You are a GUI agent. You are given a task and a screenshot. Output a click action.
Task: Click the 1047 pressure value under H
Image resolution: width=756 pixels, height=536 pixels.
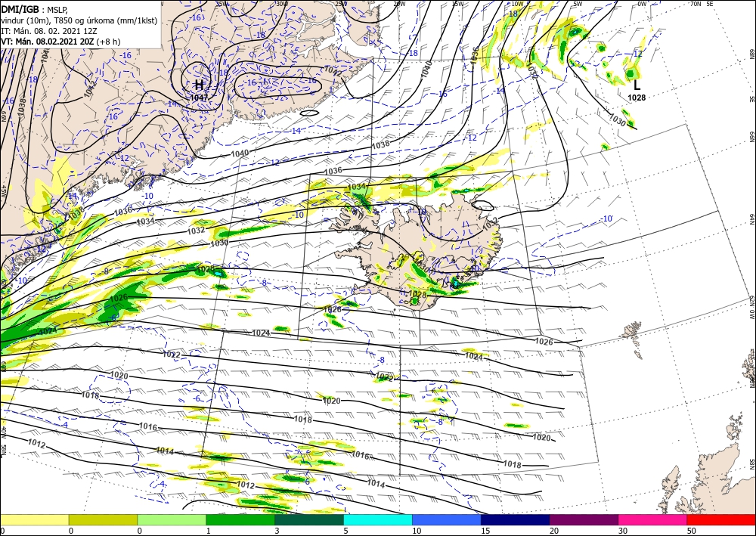point(199,98)
